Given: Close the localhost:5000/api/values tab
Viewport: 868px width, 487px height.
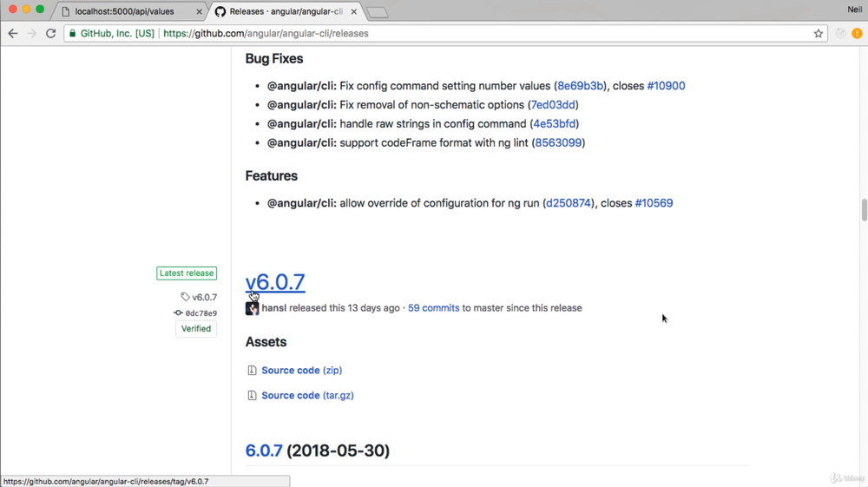Looking at the screenshot, I should [x=200, y=11].
